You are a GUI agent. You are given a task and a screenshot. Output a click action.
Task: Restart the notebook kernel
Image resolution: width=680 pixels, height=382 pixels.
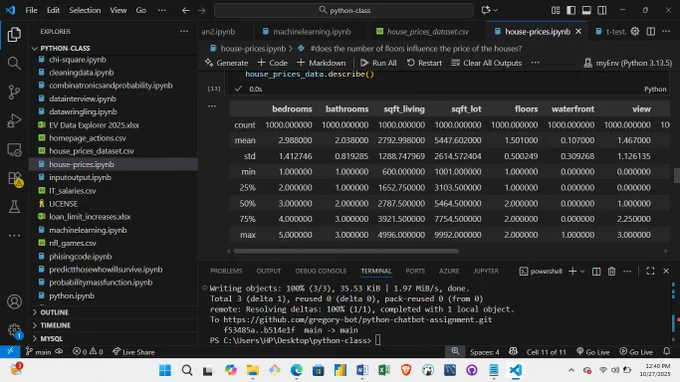pos(424,63)
